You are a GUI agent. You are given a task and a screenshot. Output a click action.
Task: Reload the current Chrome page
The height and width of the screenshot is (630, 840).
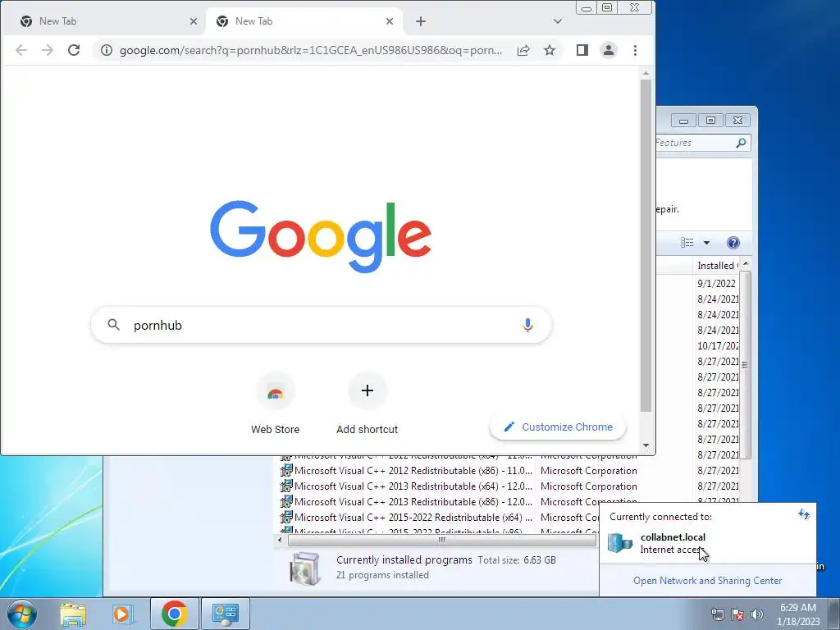pyautogui.click(x=74, y=50)
